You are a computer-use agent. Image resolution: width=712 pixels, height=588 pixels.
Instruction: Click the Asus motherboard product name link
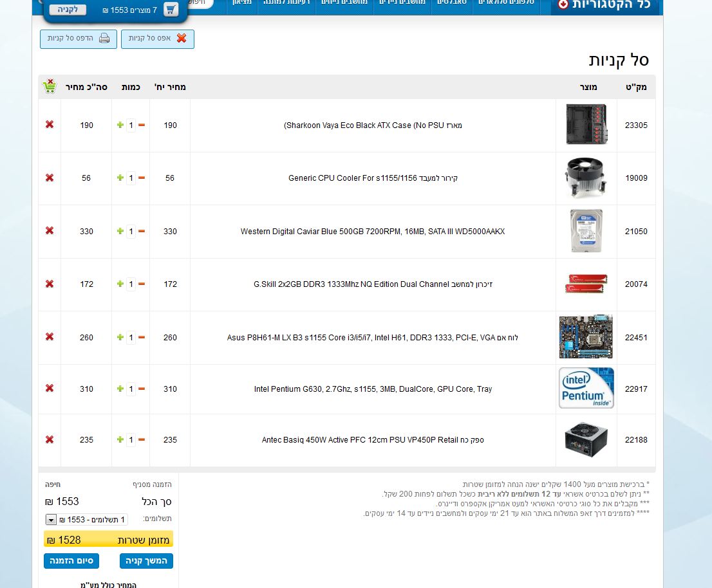(x=373, y=338)
